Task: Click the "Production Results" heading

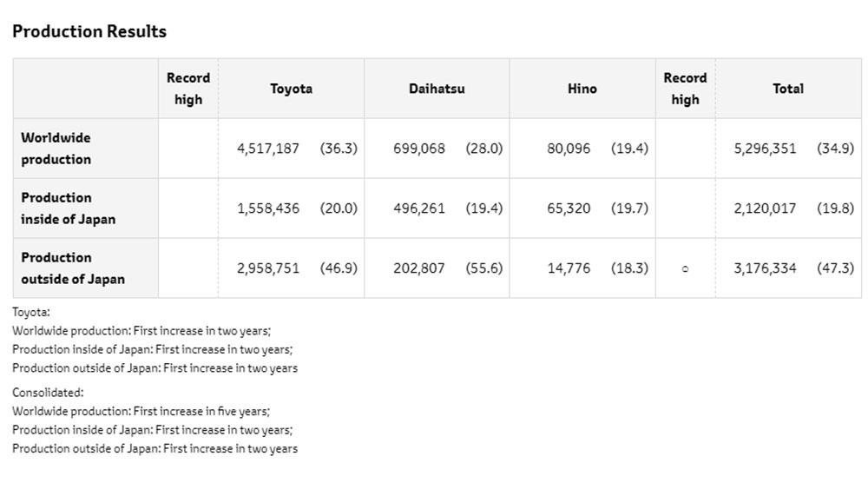Action: click(89, 31)
